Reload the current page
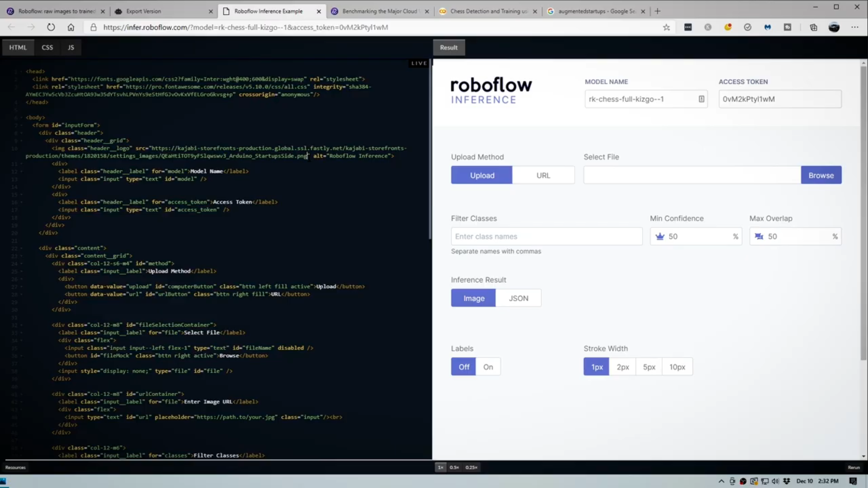This screenshot has height=488, width=868. [51, 27]
